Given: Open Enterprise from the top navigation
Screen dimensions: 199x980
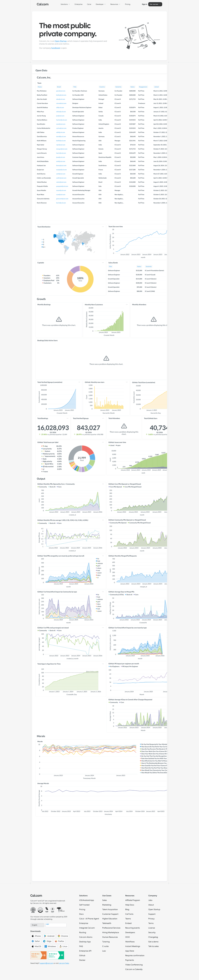Looking at the screenshot, I should point(78,4).
